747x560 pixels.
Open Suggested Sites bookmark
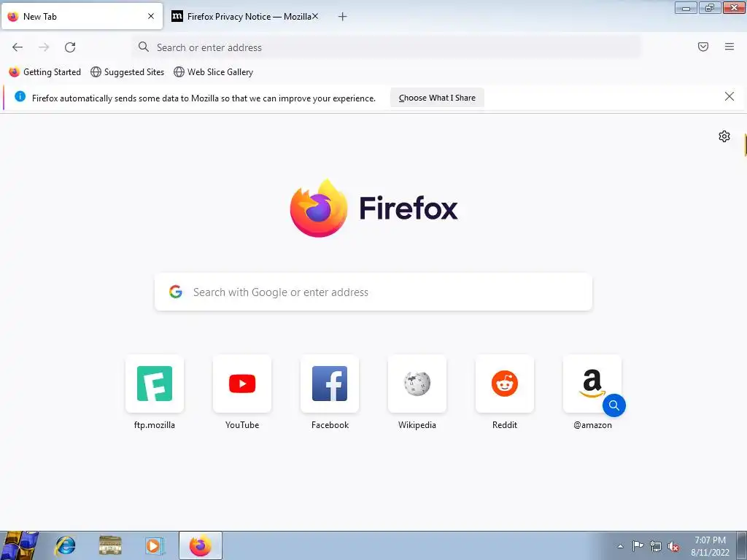(127, 72)
